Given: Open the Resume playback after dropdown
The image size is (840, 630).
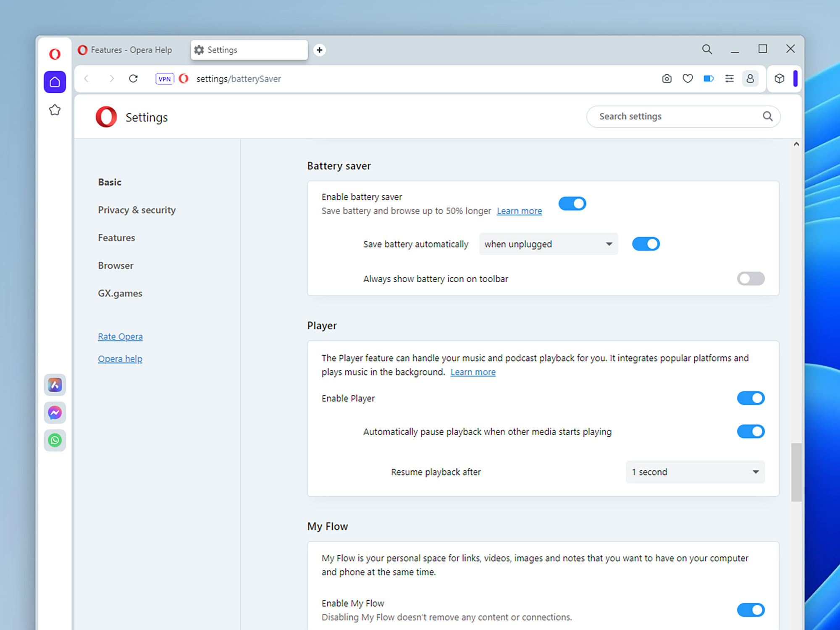Looking at the screenshot, I should pyautogui.click(x=695, y=472).
